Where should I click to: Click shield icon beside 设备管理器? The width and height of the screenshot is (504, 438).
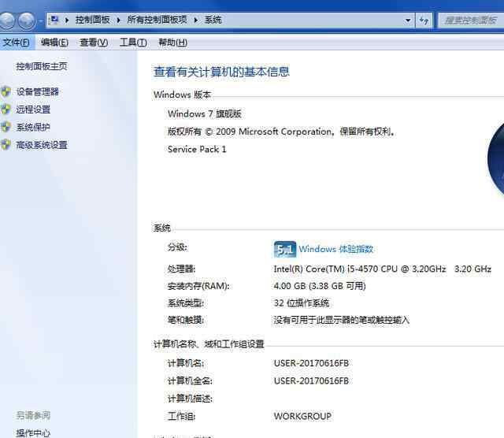click(x=6, y=91)
